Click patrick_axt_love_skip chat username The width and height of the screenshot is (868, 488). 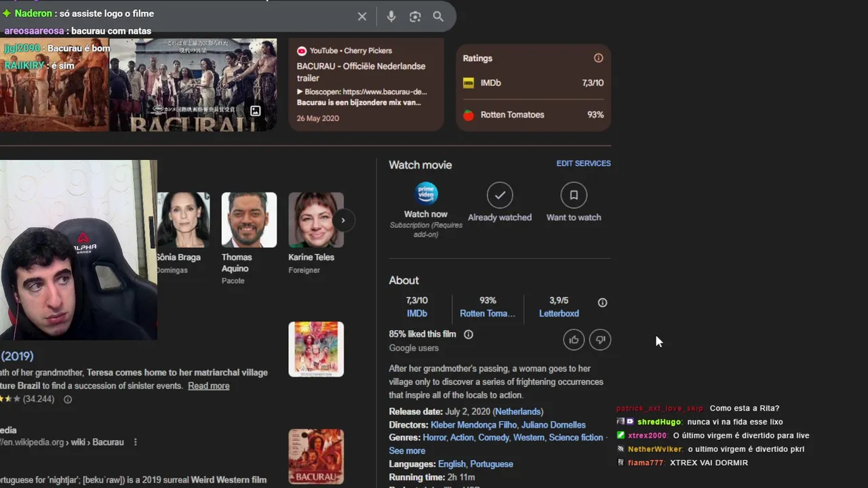pyautogui.click(x=660, y=409)
